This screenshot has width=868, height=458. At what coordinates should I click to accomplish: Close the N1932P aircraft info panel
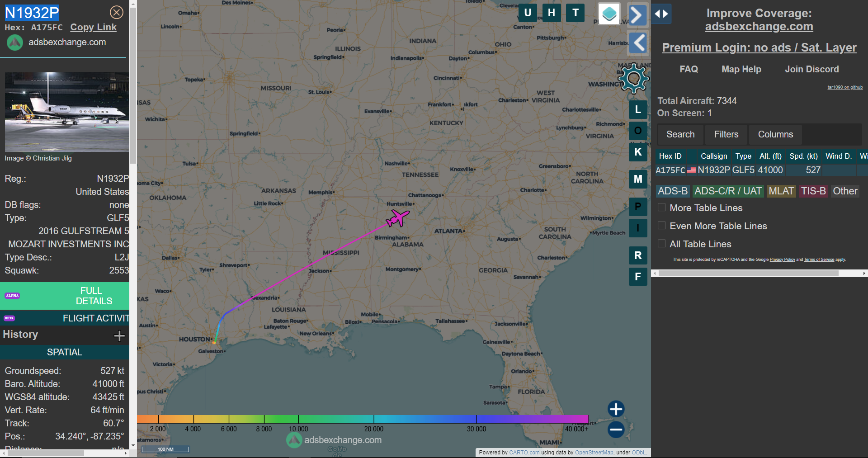[x=117, y=12]
